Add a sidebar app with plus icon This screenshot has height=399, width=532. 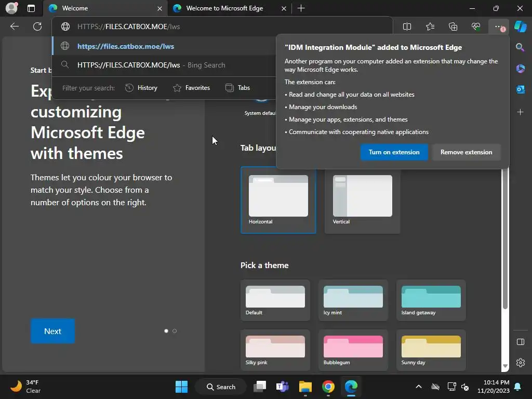coord(520,112)
